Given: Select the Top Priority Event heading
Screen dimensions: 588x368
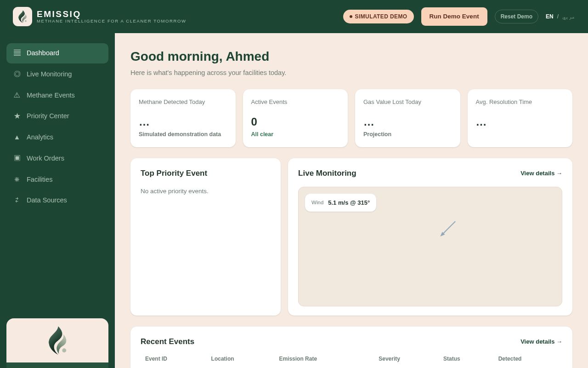Looking at the screenshot, I should 174,173.
